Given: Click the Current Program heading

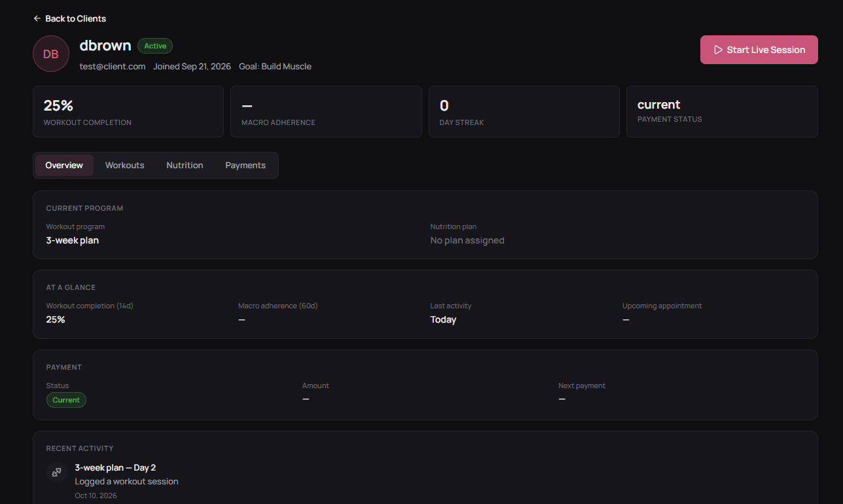Looking at the screenshot, I should tap(84, 208).
